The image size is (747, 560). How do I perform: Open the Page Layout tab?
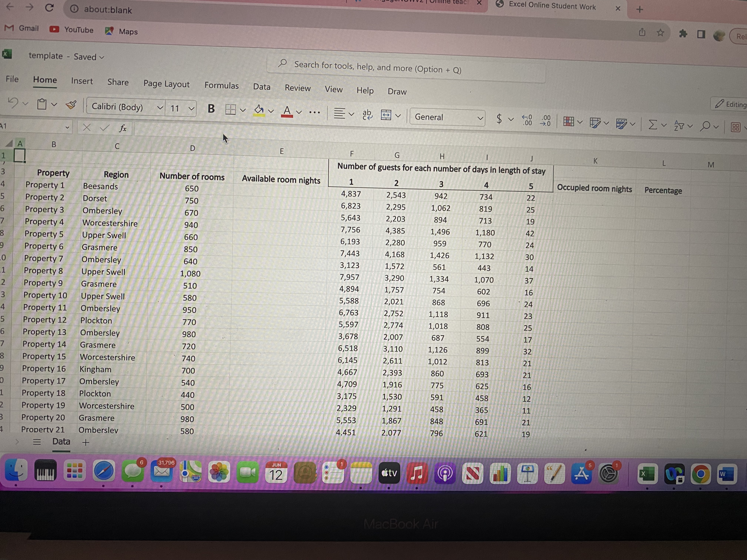pyautogui.click(x=166, y=84)
